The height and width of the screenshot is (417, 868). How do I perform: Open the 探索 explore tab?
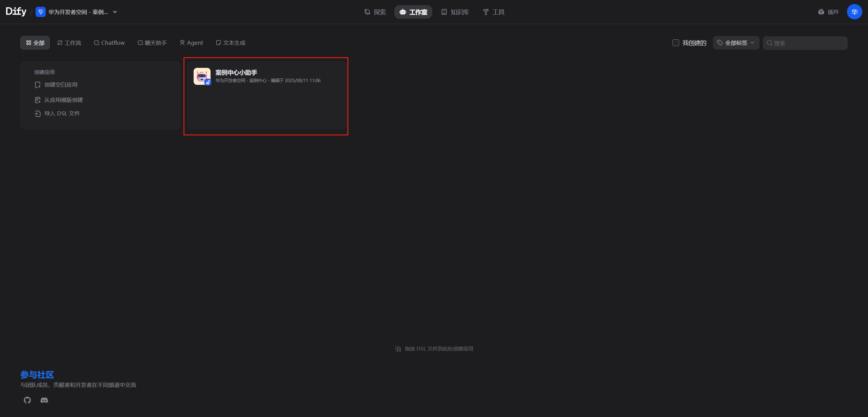click(375, 12)
